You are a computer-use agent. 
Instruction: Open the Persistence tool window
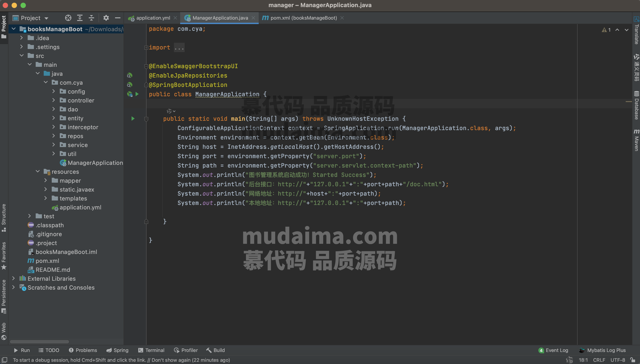tap(4, 297)
